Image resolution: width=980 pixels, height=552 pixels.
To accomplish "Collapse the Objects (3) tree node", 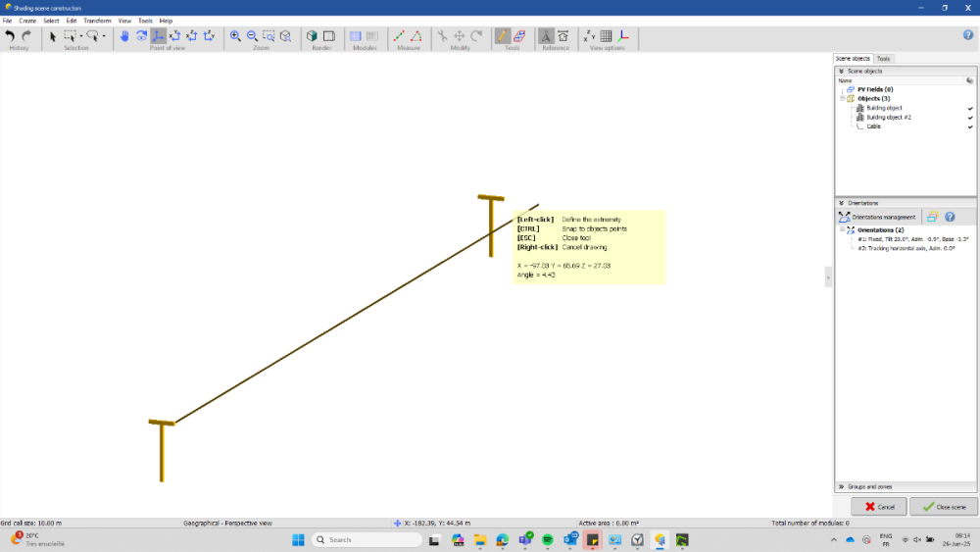I will pyautogui.click(x=841, y=99).
